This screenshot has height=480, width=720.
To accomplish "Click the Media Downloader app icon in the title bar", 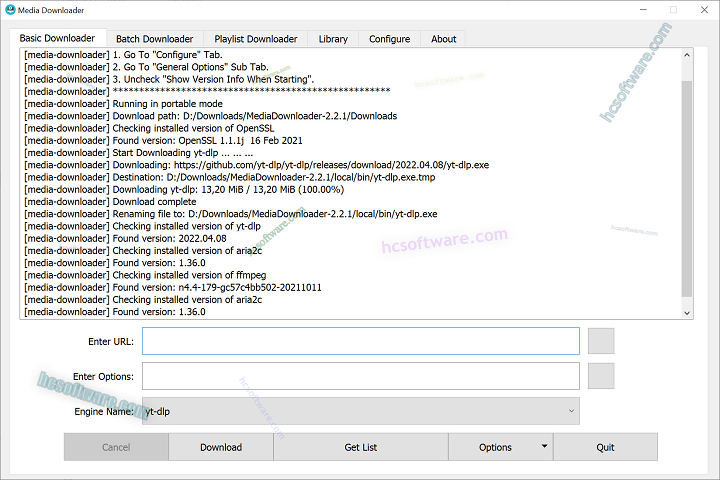I will pyautogui.click(x=10, y=10).
